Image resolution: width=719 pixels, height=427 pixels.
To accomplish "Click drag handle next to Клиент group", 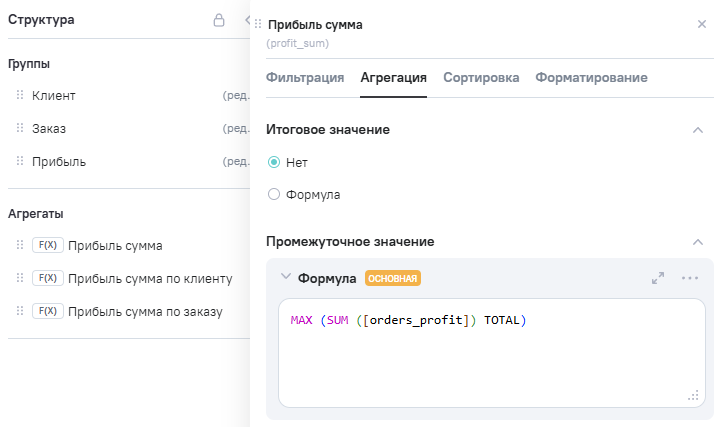I will [20, 96].
